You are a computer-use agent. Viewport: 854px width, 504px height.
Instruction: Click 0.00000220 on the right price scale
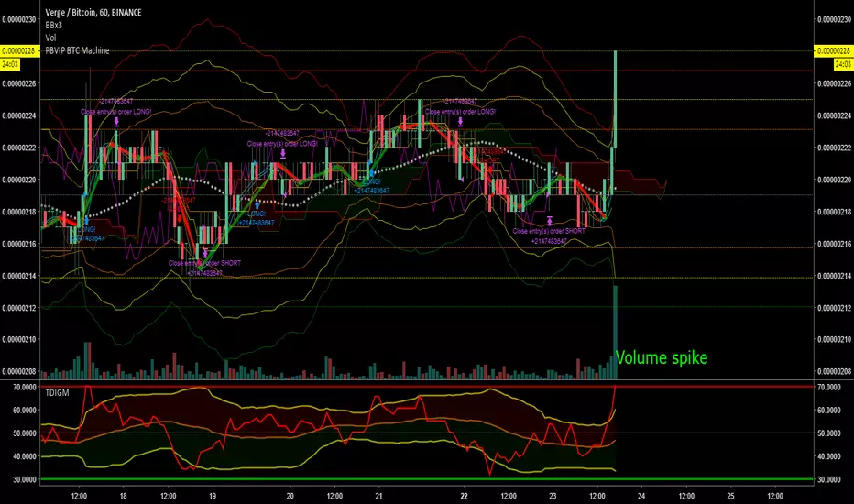click(x=835, y=180)
